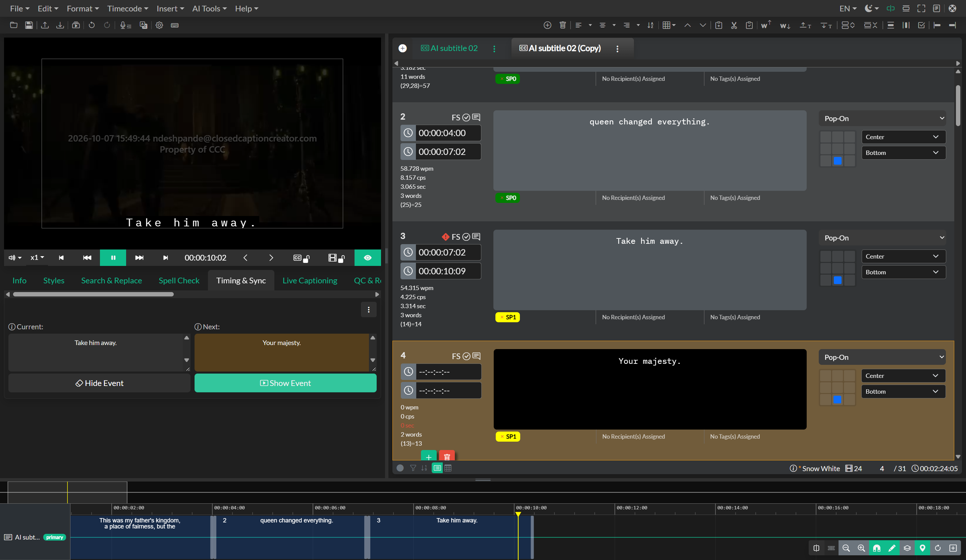Open AI subtitle 02 (Copy) options menu
This screenshot has width=966, height=560.
click(x=617, y=49)
